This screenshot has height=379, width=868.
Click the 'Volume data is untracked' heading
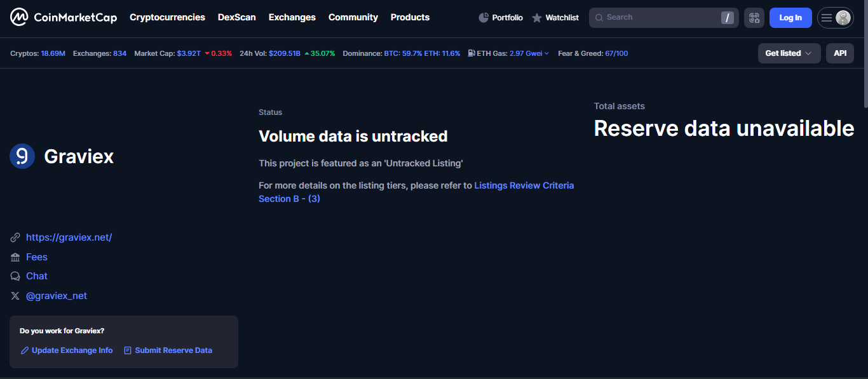[353, 136]
